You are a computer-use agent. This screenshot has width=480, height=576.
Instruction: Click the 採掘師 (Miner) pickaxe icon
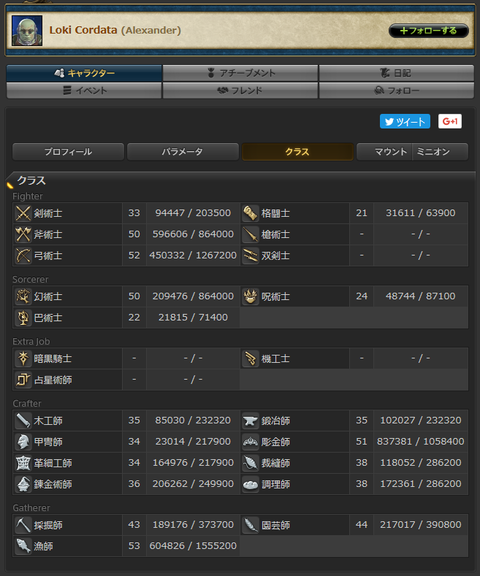23,525
